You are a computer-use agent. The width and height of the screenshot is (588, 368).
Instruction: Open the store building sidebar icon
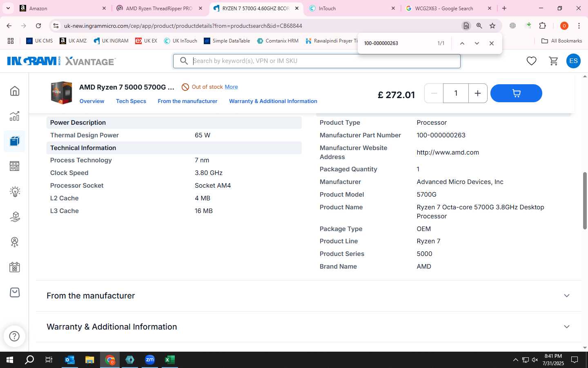click(x=15, y=166)
